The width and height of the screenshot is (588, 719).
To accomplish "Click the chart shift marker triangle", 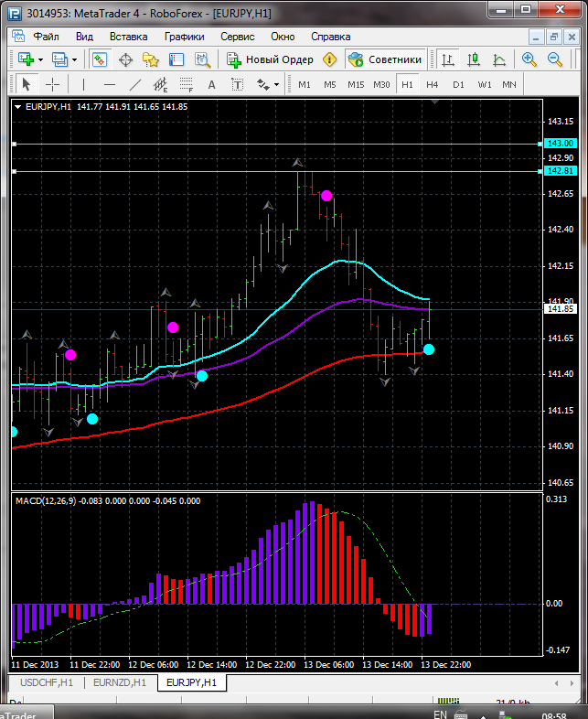I will pyautogui.click(x=435, y=102).
